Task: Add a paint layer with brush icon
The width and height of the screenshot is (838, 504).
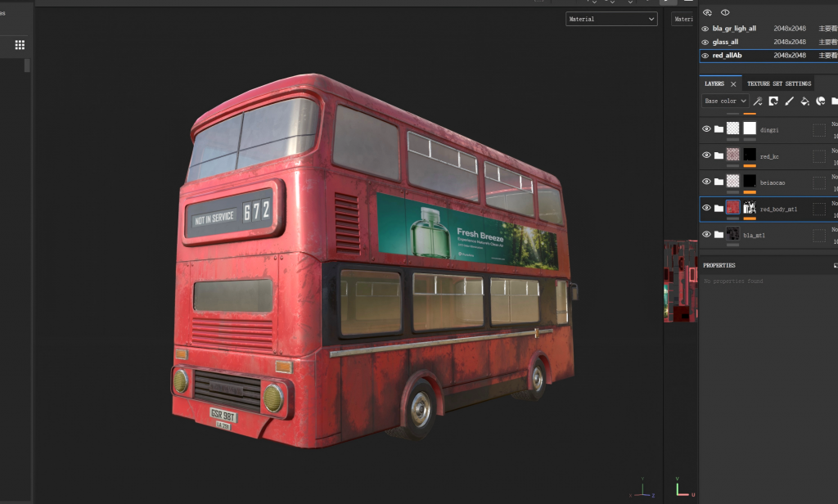Action: pos(789,101)
